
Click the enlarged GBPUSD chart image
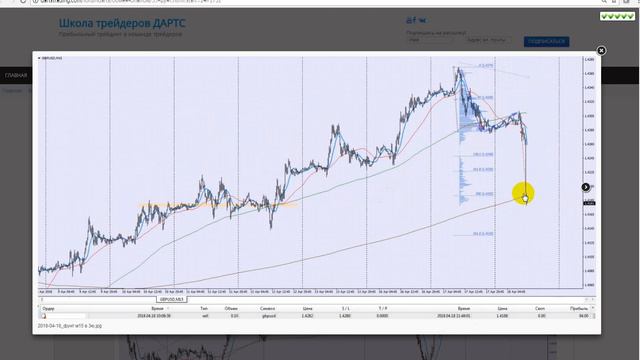pos(317,188)
